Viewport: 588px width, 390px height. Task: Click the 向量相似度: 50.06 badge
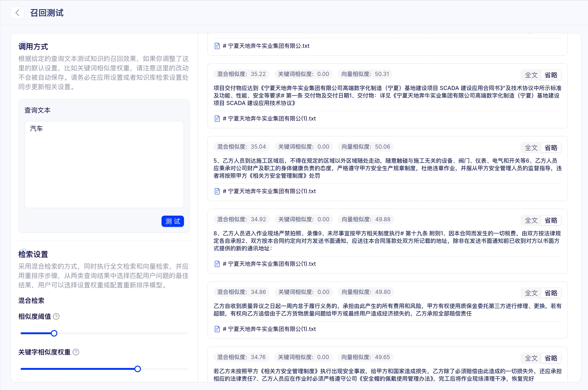(x=366, y=147)
